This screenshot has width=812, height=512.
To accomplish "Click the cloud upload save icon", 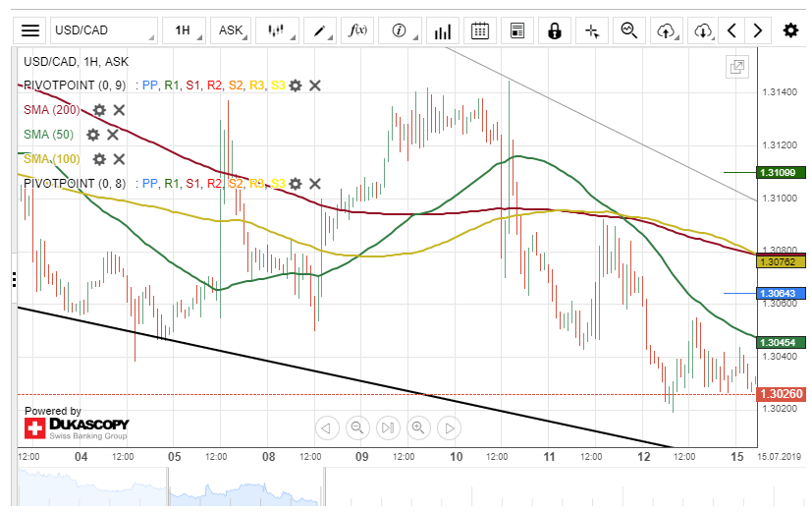I will click(666, 30).
